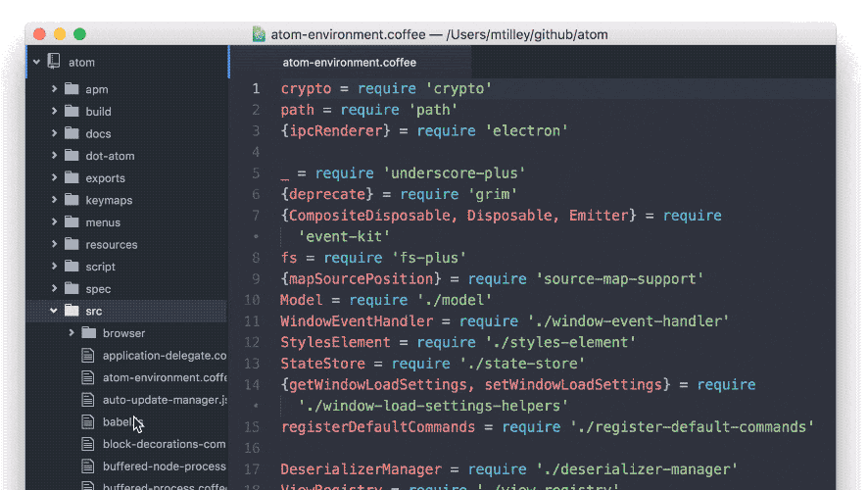Image resolution: width=868 pixels, height=490 pixels.
Task: Click the green macOS fullscreen button
Action: [79, 34]
